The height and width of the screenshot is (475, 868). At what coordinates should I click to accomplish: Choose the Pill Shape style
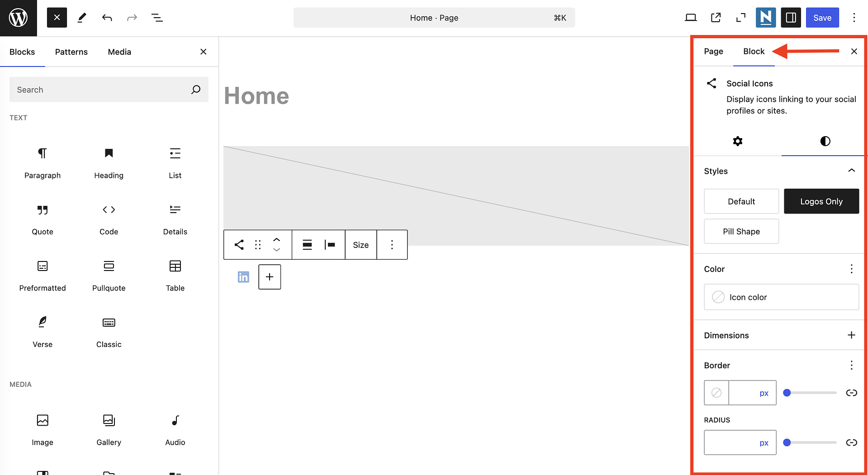tap(741, 232)
